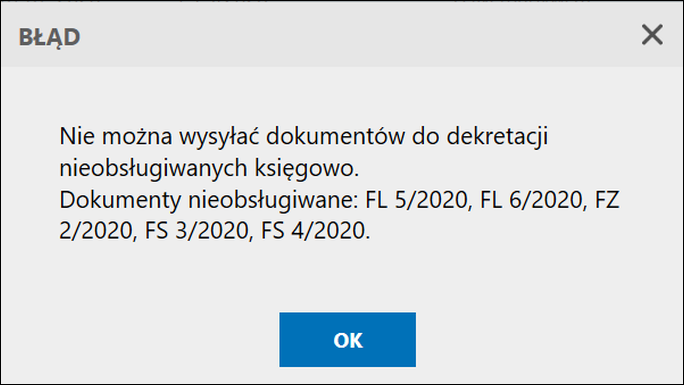The image size is (684, 385).
Task: Confirm the error with the OK button
Action: pos(347,339)
